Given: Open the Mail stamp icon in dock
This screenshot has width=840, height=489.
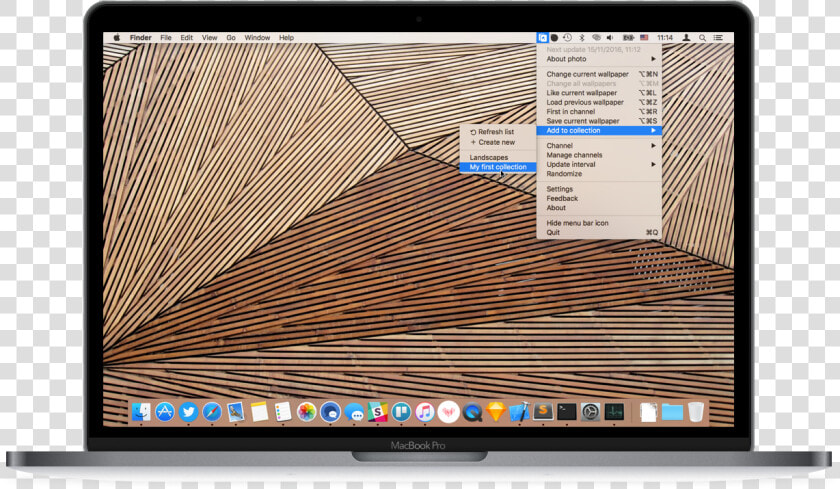Looking at the screenshot, I should click(x=236, y=412).
